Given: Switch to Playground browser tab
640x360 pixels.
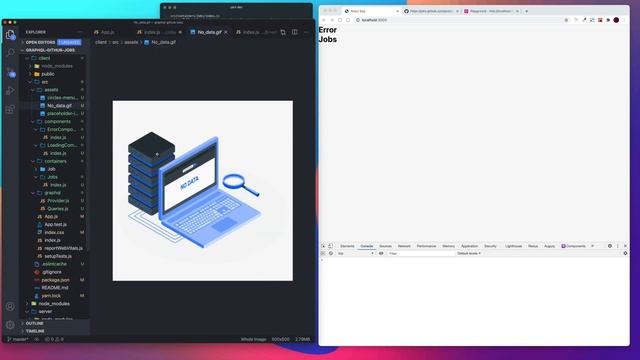Looking at the screenshot, I should coord(491,11).
